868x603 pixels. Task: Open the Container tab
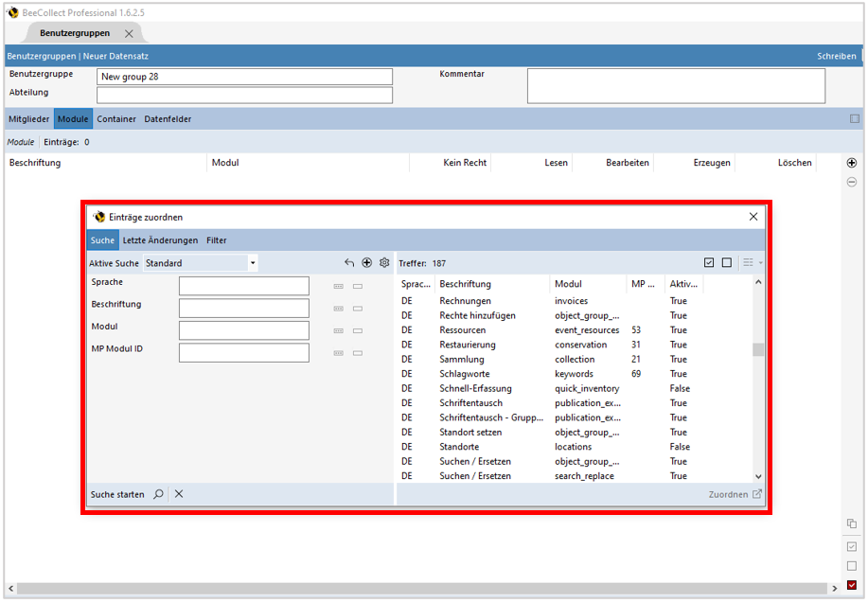point(116,119)
